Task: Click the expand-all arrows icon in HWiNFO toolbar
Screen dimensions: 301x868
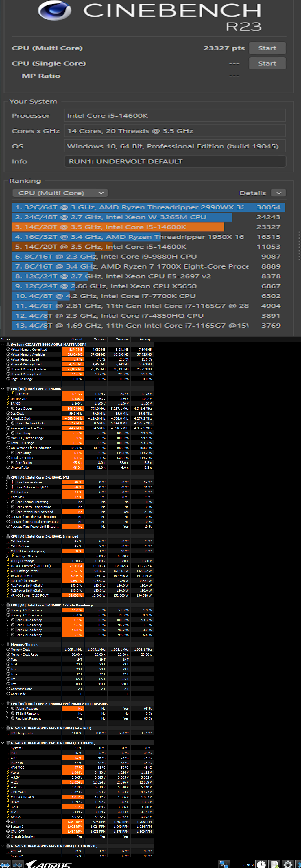Action: (5, 865)
